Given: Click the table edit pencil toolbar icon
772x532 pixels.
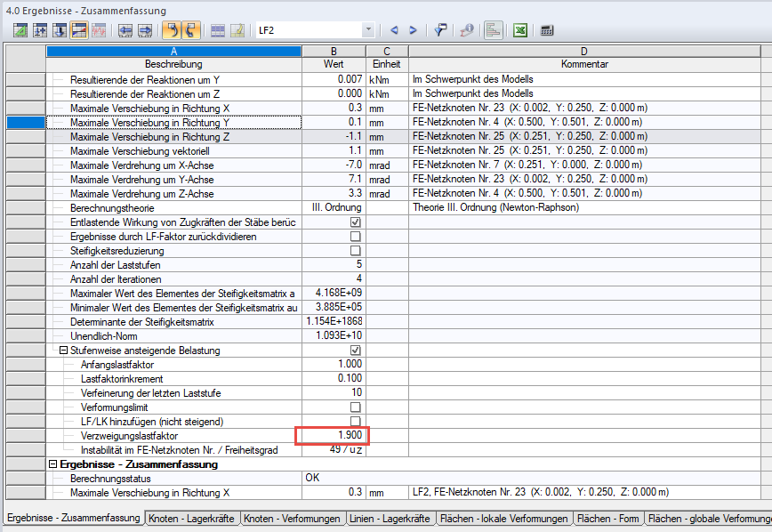Looking at the screenshot, I should [237, 30].
